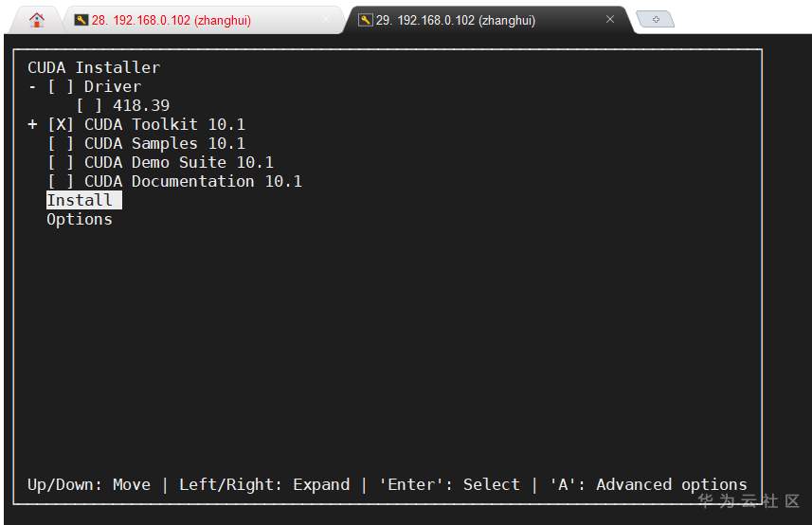Open the Options entry
The width and height of the screenshot is (812, 525).
pos(80,219)
